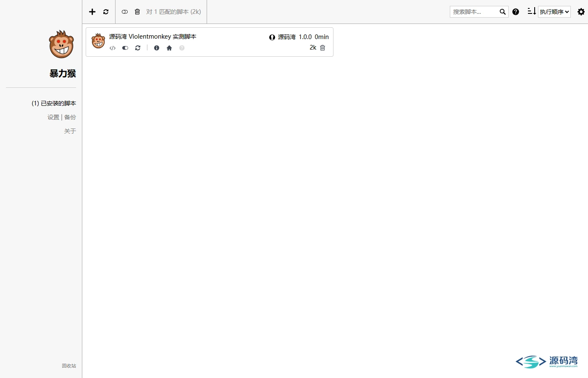588x378 pixels.
Task: Open the 关于 sidebar tab
Action: pos(70,131)
